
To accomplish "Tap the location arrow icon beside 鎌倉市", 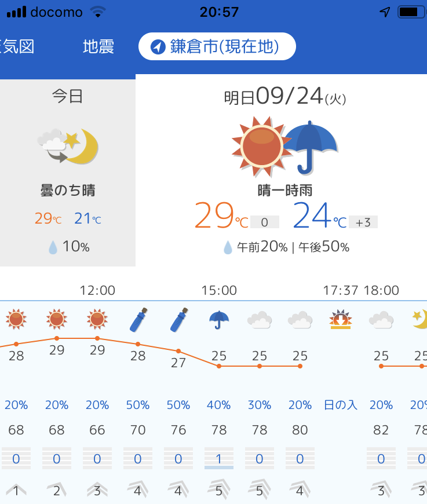I will tap(158, 47).
